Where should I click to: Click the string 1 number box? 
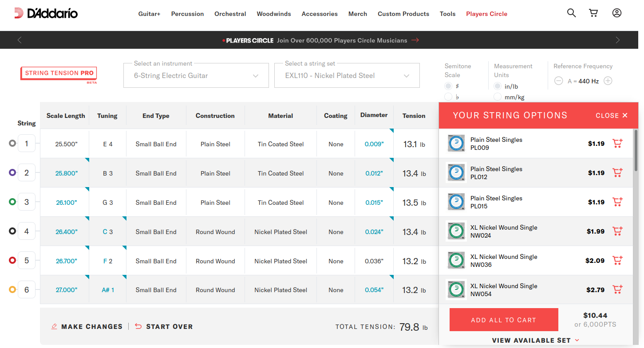[27, 143]
